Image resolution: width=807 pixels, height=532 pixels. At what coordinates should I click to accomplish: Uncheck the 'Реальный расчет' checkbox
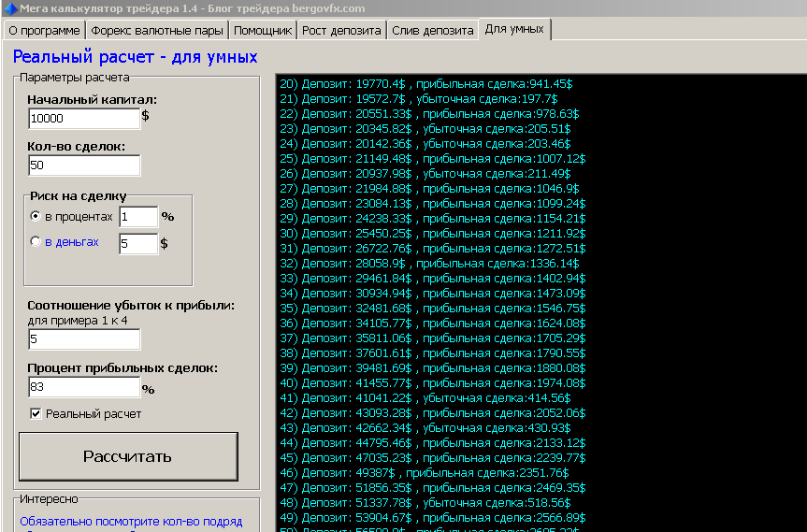pos(36,413)
